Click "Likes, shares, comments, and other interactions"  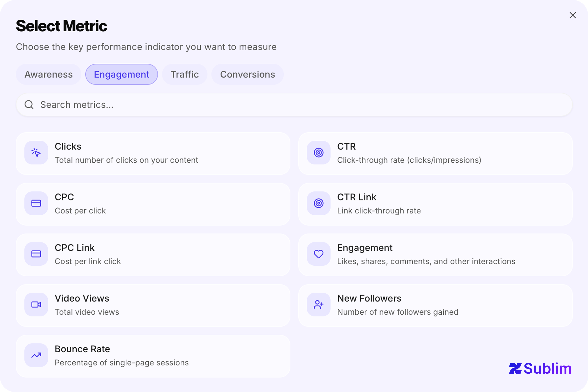426,261
